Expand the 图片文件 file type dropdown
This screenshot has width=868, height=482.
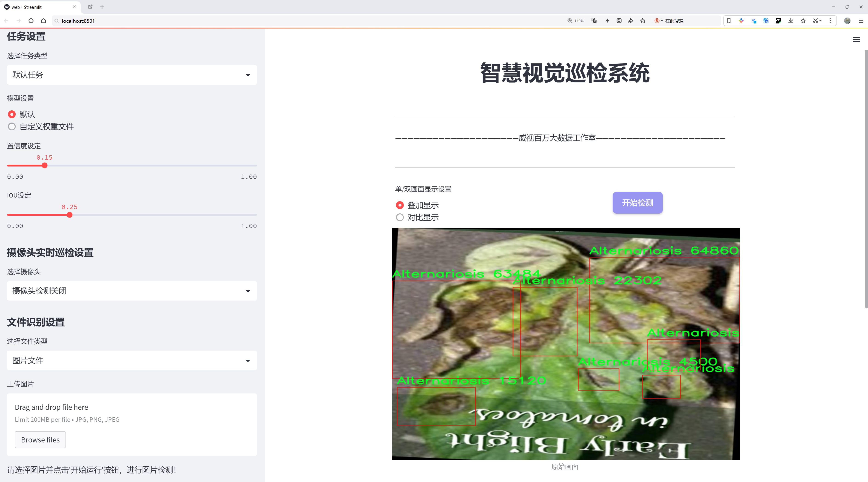[x=132, y=361]
